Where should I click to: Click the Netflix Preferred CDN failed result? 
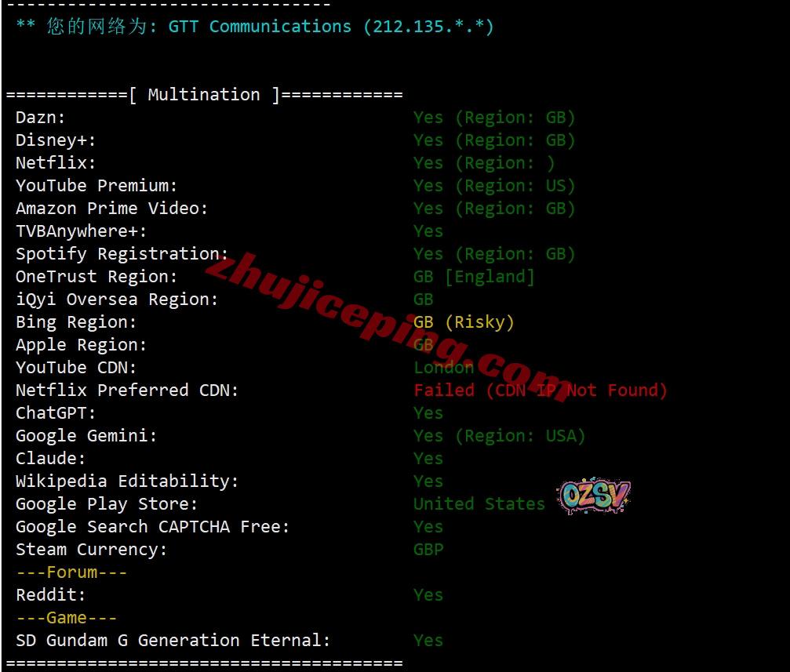(540, 390)
